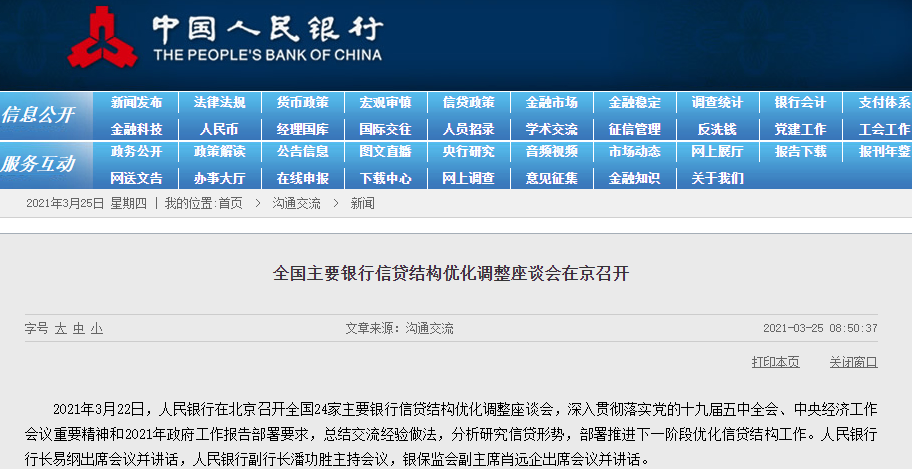Set font size to medium (中)
The height and width of the screenshot is (469, 912).
pos(79,328)
